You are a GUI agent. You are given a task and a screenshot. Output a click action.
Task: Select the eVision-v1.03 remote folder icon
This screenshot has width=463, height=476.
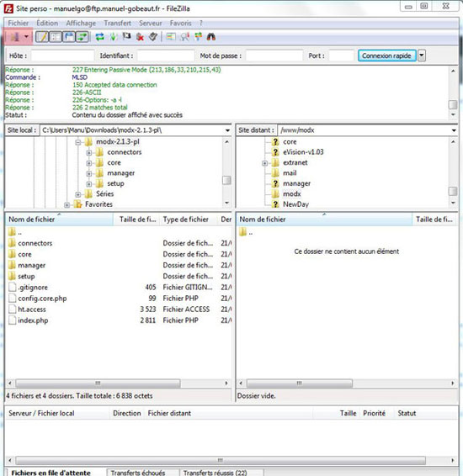[x=275, y=152]
